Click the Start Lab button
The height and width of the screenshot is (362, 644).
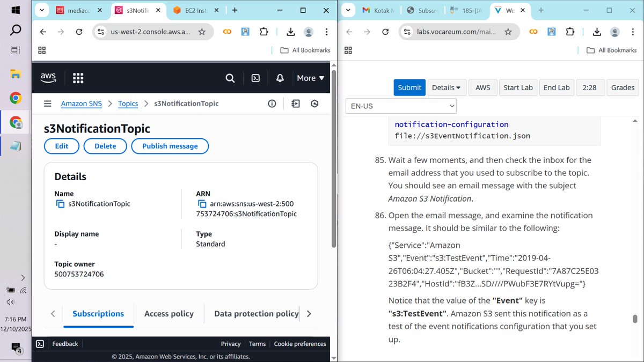tap(518, 87)
